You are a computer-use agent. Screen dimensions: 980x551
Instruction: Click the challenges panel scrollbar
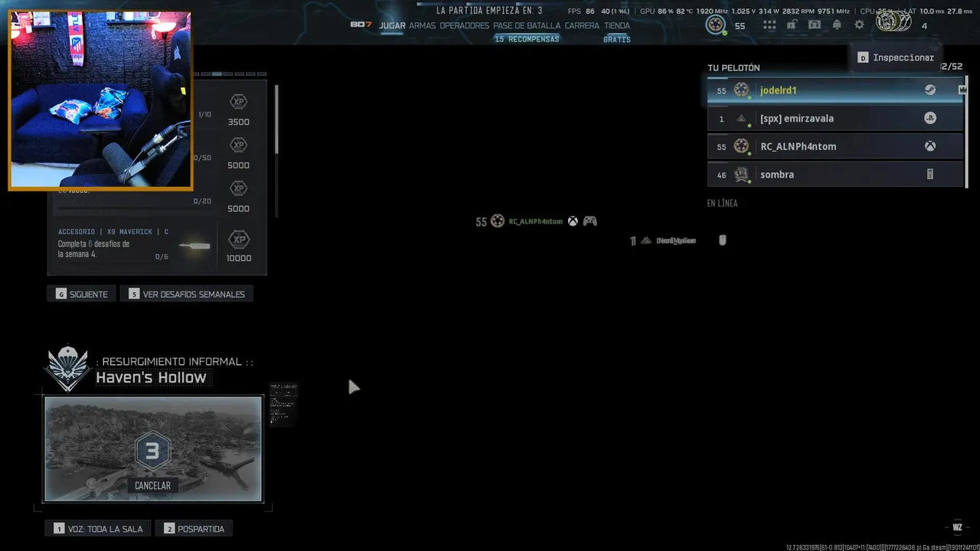[x=276, y=119]
